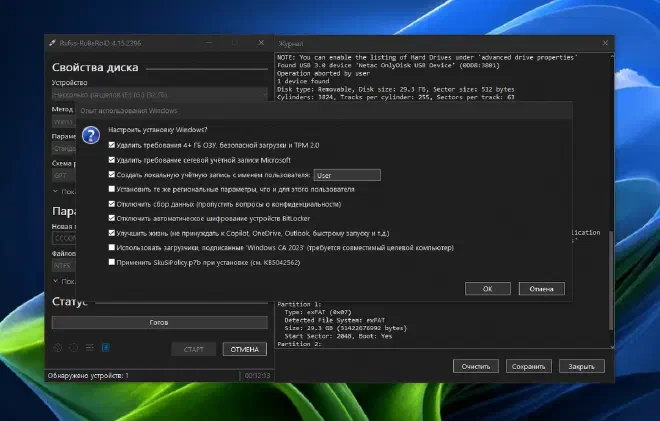Click the Устройство label in Rufus
Screen dimensions: 660x421
tap(69, 83)
